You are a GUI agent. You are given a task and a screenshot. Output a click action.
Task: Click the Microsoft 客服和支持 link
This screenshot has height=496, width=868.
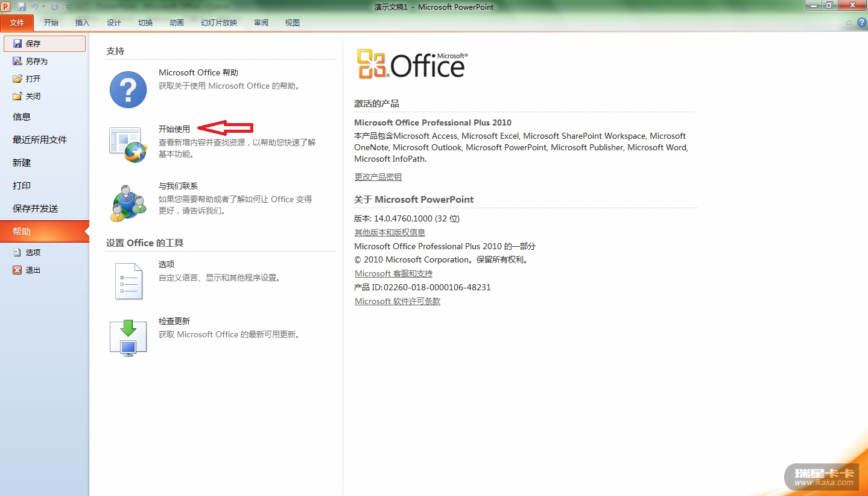pyautogui.click(x=393, y=273)
